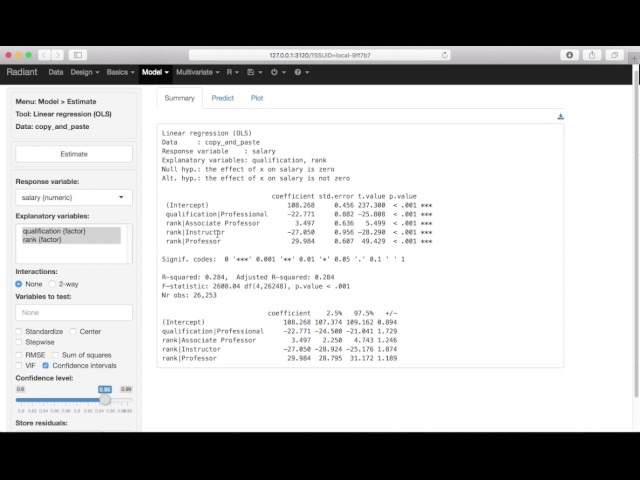Click the Safari share icon
Viewport: 640px width, 480px height.
point(592,55)
